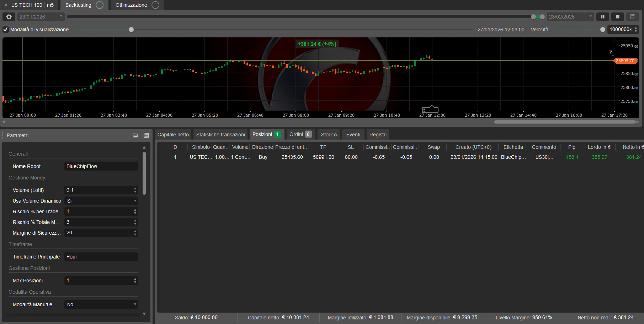Image resolution: width=644 pixels, height=324 pixels.
Task: Uncheck Modalità di visualizzazione
Action: (5, 30)
